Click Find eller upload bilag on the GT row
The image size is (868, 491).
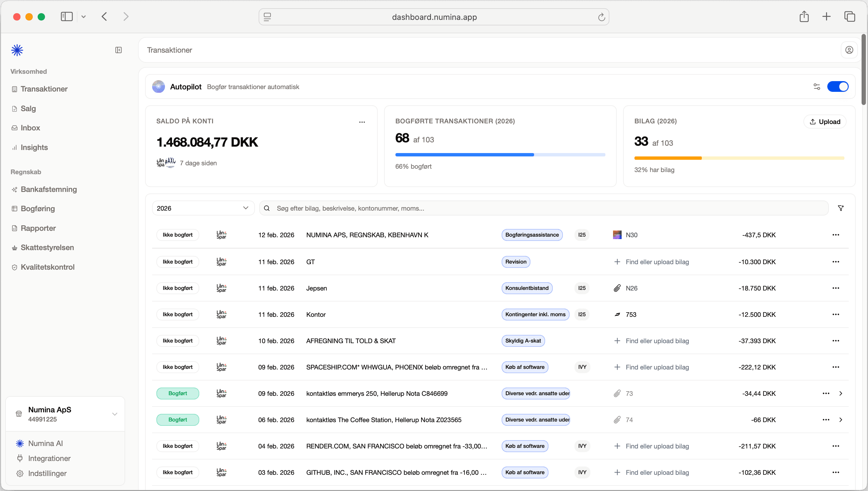(x=657, y=262)
